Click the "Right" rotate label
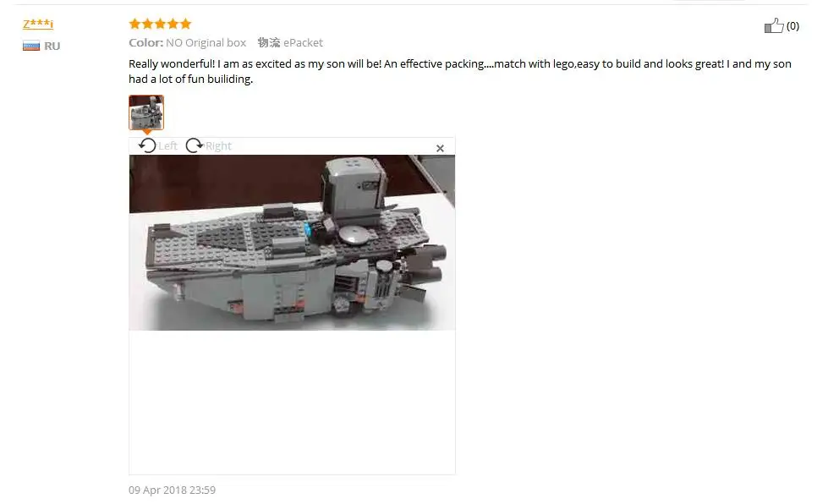 pos(218,146)
